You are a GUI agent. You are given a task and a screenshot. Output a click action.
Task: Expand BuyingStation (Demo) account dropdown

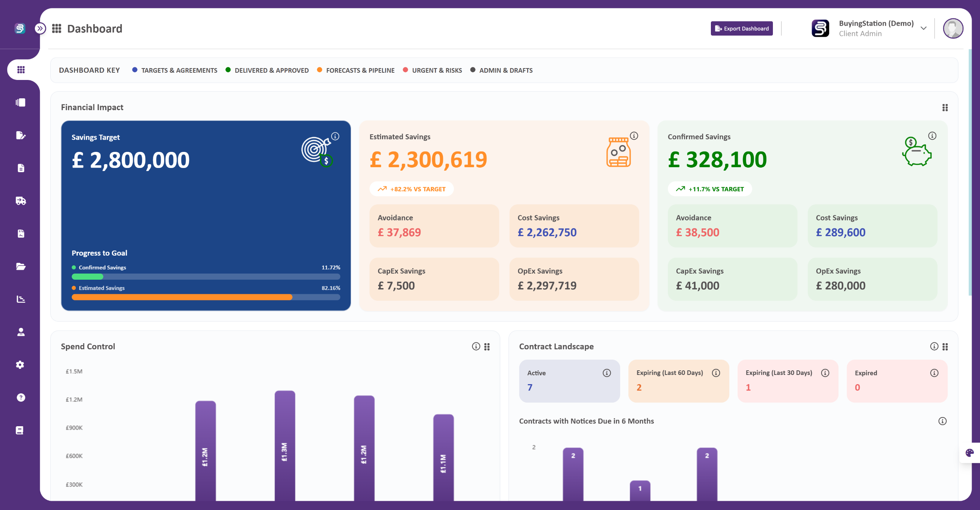(x=923, y=28)
